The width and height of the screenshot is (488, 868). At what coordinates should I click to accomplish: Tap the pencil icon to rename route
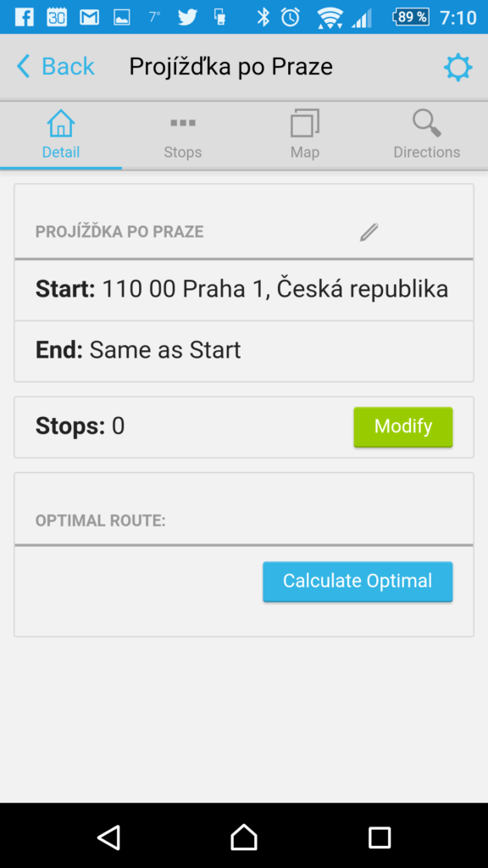369,232
